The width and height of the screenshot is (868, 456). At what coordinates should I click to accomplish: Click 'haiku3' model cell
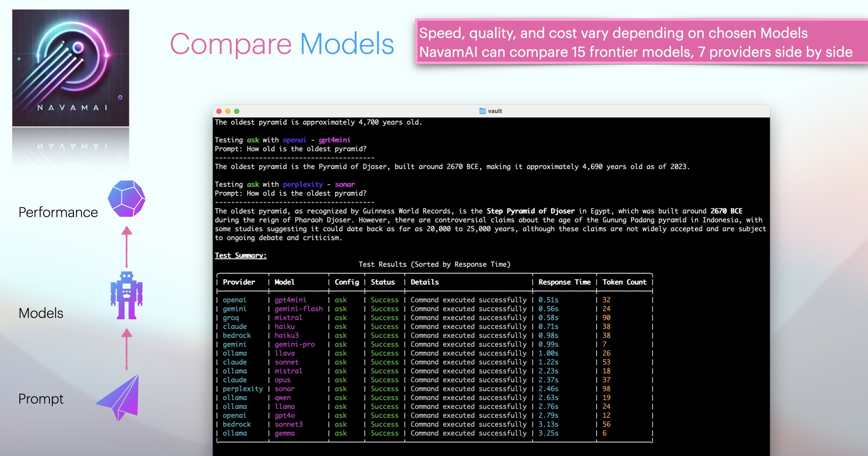coord(287,335)
